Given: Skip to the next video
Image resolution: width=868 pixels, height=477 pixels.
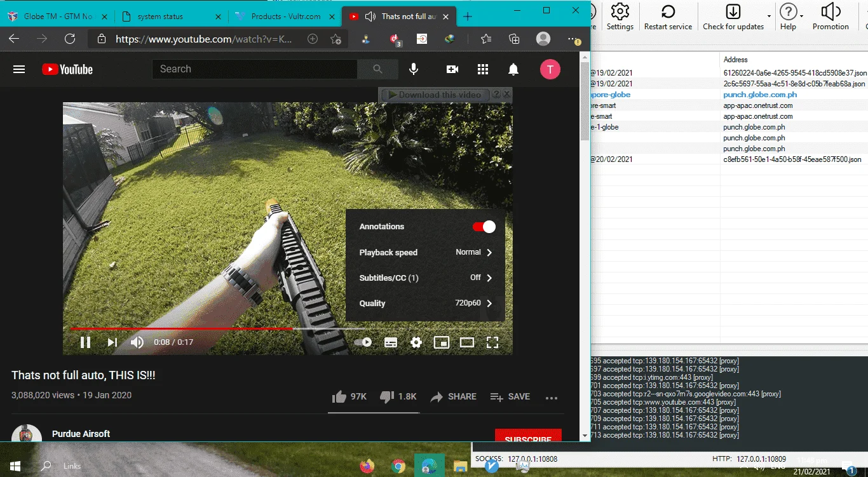Looking at the screenshot, I should coord(112,342).
